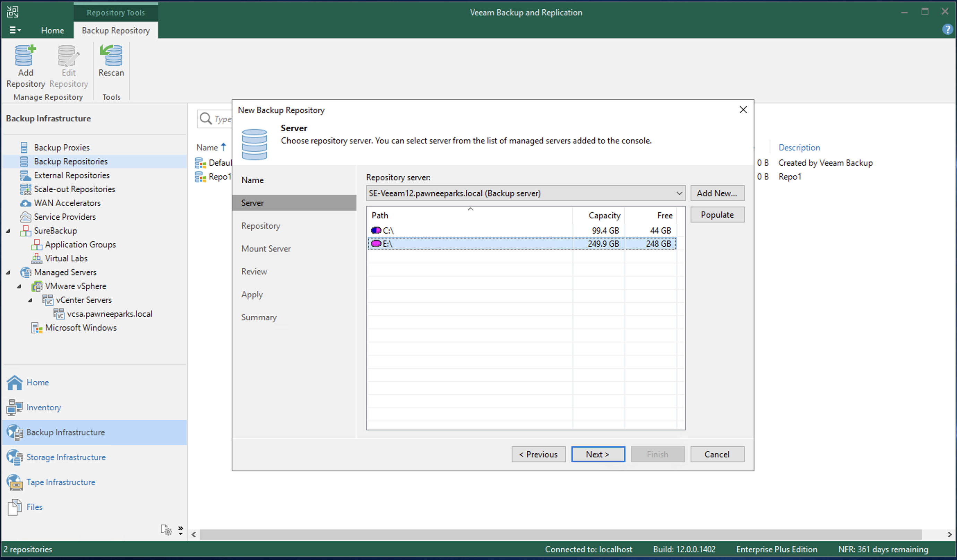Click the Repository Tools tab header
Image resolution: width=957 pixels, height=560 pixels.
point(115,12)
